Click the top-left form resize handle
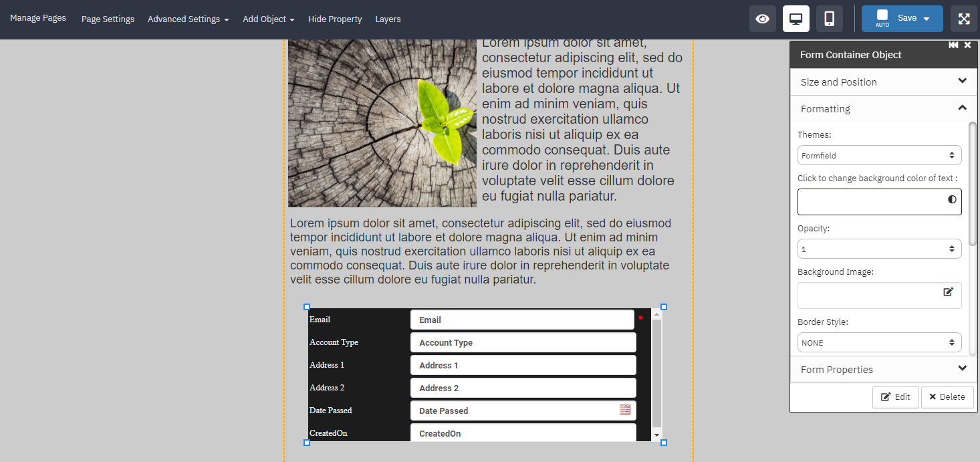 point(307,307)
